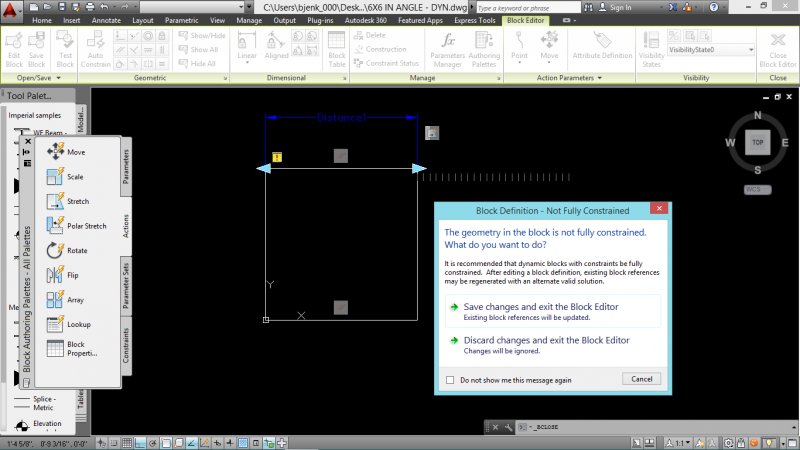Expand the Open/Save panel arrow
This screenshot has height=450, width=800.
59,78
